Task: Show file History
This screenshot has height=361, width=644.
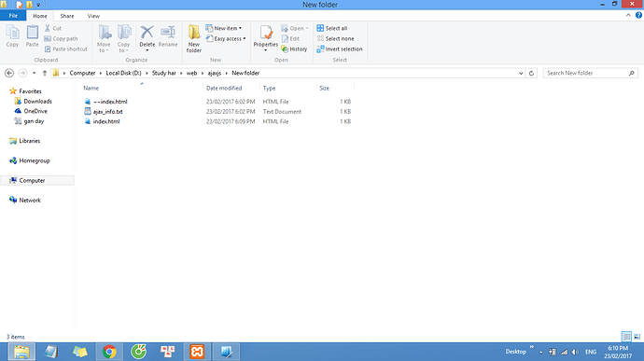Action: [294, 49]
